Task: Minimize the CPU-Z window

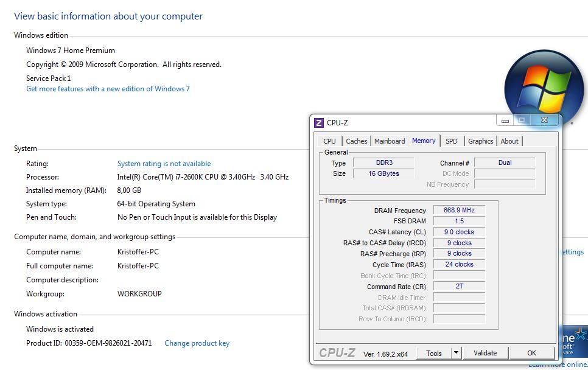Action: tap(505, 120)
